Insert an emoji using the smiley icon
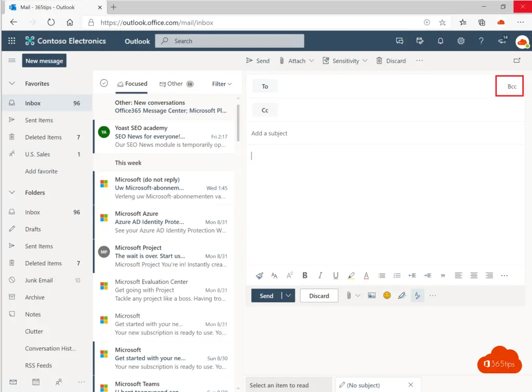The image size is (532, 392). coord(387,295)
